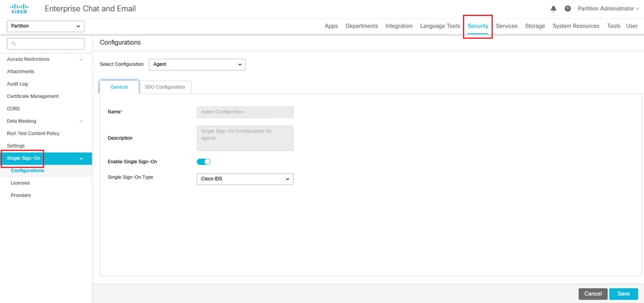Open Licenses under Single Sign-On
The width and height of the screenshot is (644, 303).
[20, 183]
